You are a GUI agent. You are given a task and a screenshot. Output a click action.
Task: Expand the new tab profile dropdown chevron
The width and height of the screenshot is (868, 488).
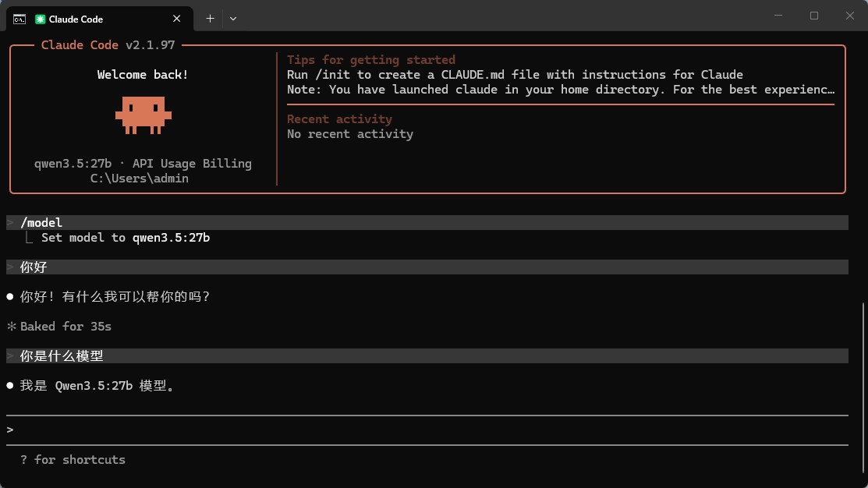[x=233, y=18]
